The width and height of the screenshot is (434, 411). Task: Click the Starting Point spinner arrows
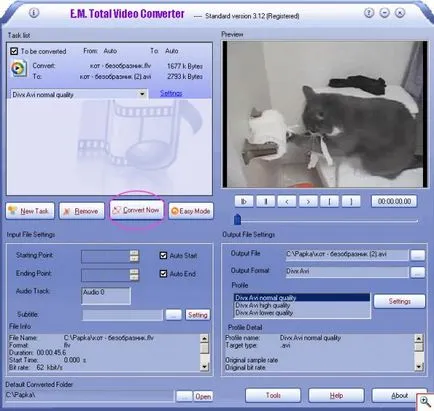pyautogui.click(x=134, y=256)
